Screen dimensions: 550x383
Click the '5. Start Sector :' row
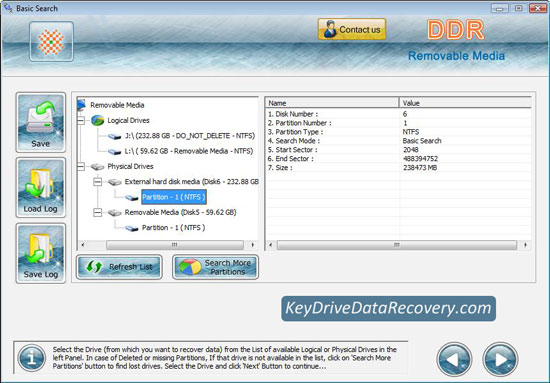(x=398, y=150)
